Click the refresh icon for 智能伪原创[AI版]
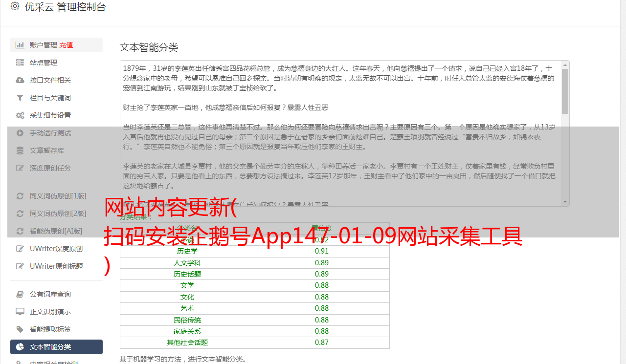626x364 pixels. tap(20, 231)
